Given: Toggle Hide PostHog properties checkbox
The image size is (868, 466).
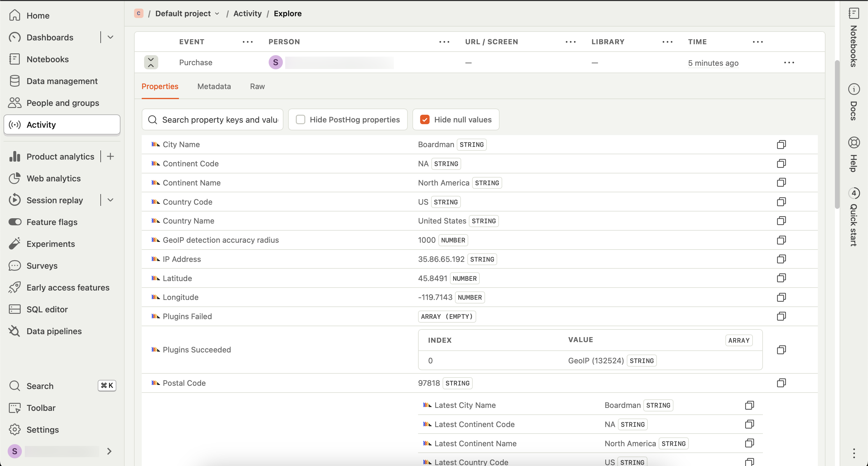Looking at the screenshot, I should coord(300,119).
